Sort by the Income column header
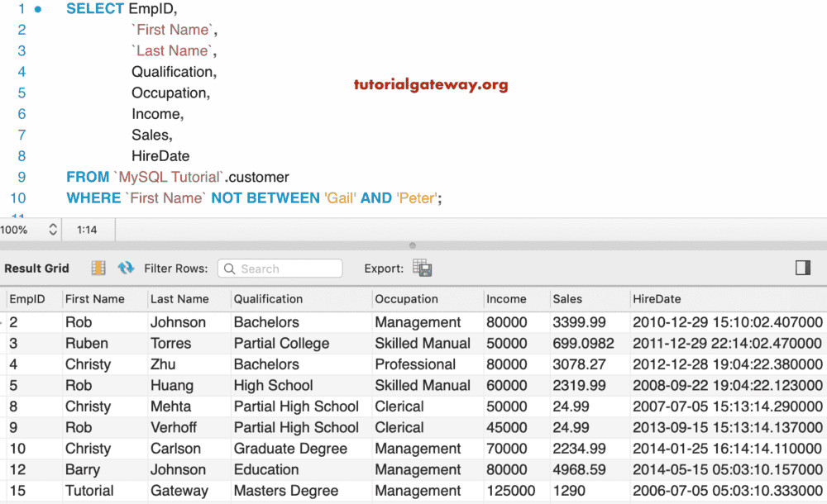827x504 pixels. (506, 299)
